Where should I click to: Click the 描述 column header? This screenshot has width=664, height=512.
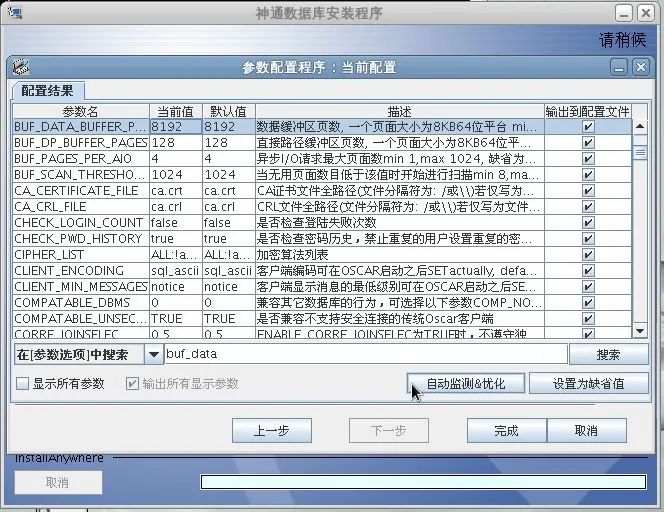(x=400, y=111)
